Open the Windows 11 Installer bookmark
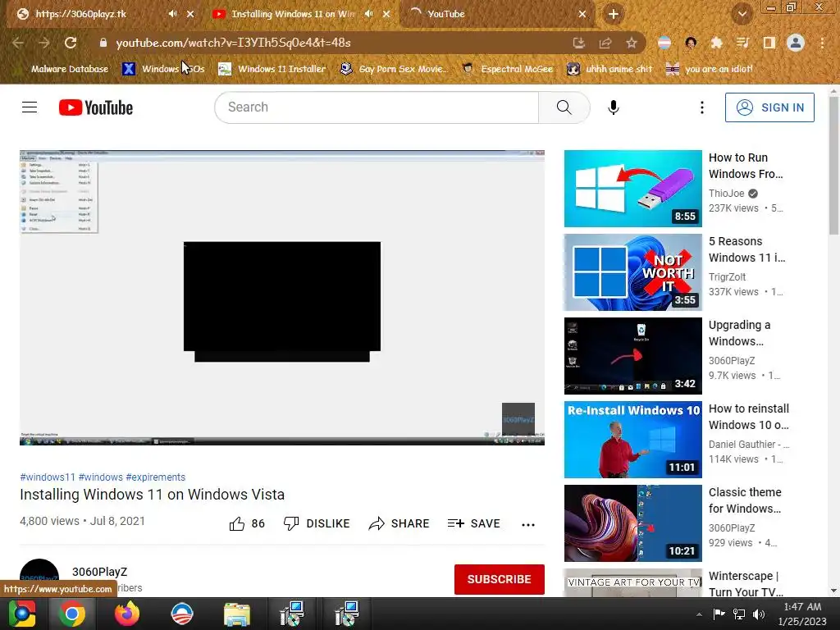The width and height of the screenshot is (840, 630). pos(272,69)
